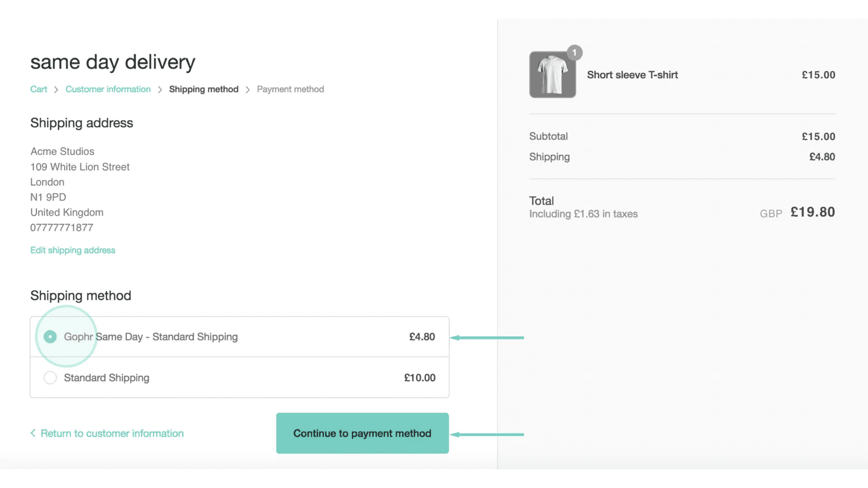868x488 pixels.
Task: Expand breadcrumb step after Customer information
Action: pos(203,89)
